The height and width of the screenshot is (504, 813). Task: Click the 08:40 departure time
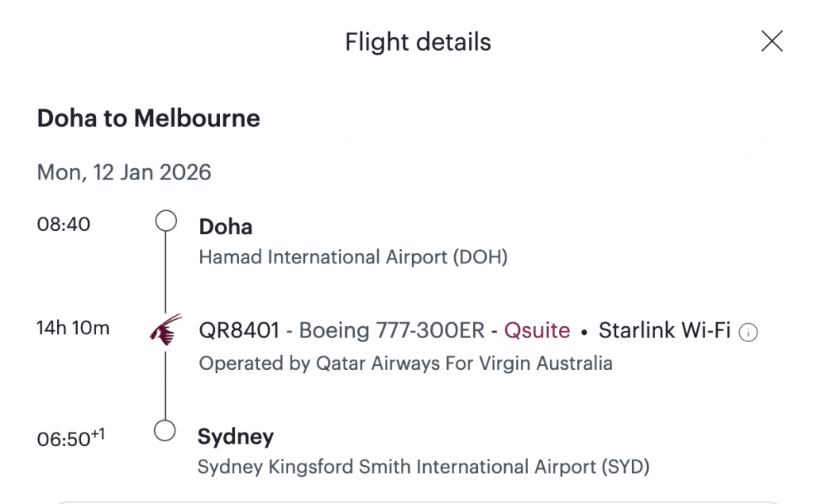tap(64, 224)
